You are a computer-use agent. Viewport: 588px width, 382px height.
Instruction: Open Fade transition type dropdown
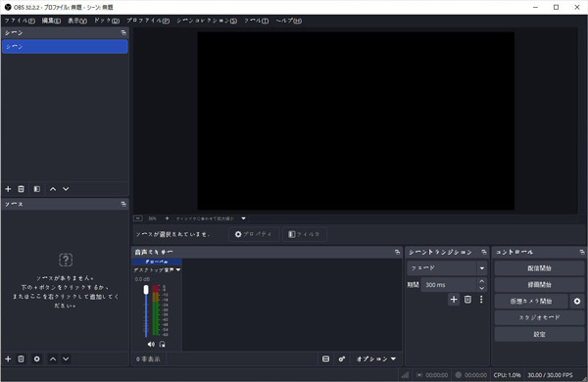(447, 268)
